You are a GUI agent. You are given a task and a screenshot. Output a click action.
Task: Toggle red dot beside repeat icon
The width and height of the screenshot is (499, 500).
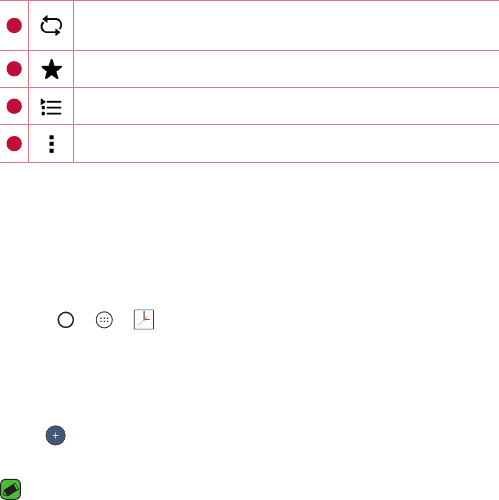click(14, 26)
